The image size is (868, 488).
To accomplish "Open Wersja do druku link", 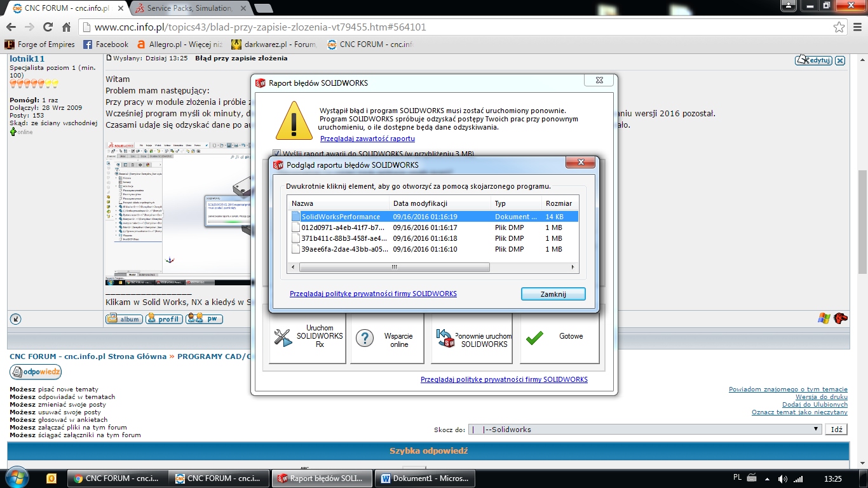I will pos(822,397).
